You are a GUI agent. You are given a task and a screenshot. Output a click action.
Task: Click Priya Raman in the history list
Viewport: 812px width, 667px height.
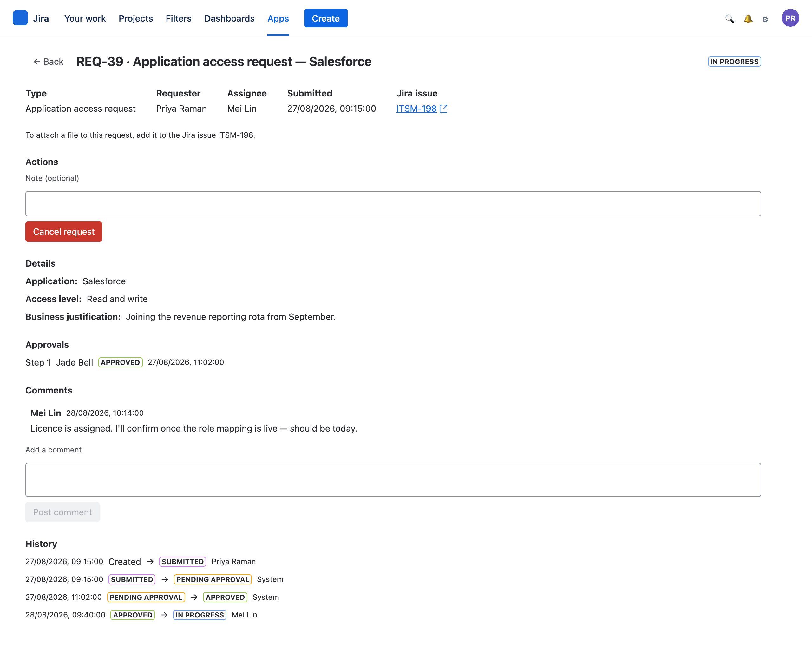(233, 562)
